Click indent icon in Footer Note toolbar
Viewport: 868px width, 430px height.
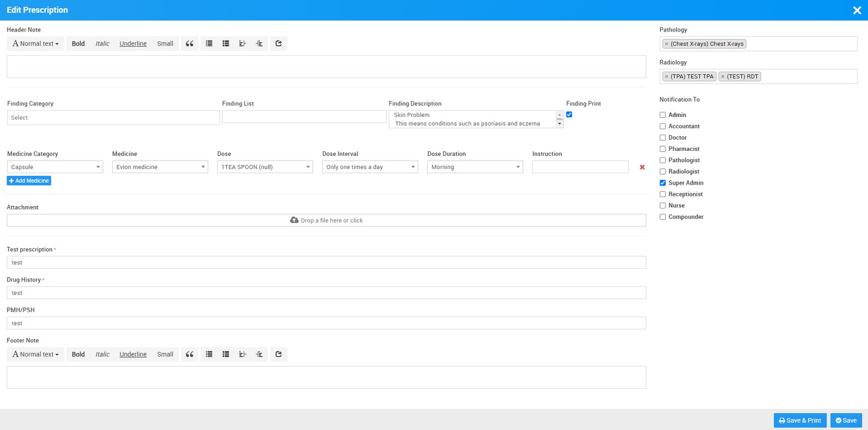(x=259, y=355)
